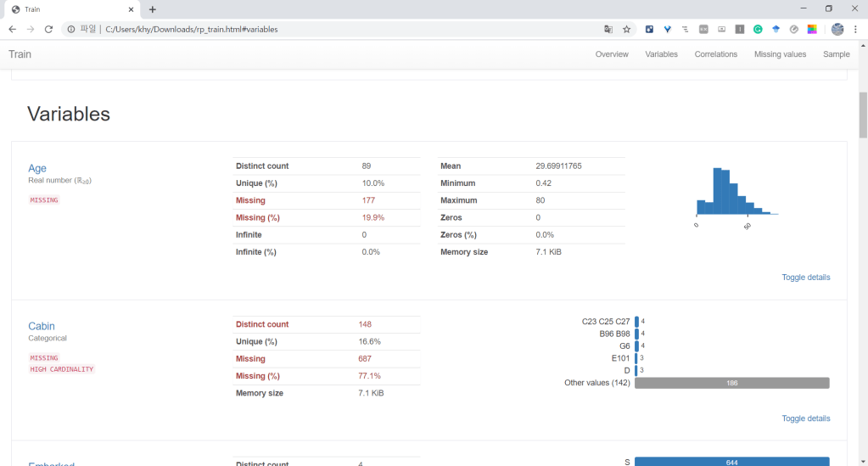This screenshot has width=868, height=466.
Task: Go to the Overview section in navbar
Action: (x=612, y=54)
